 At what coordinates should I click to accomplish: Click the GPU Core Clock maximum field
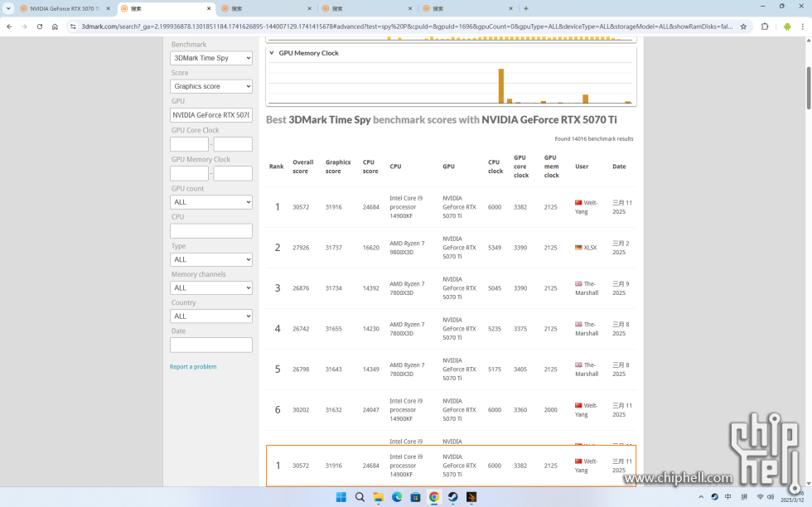pos(233,144)
